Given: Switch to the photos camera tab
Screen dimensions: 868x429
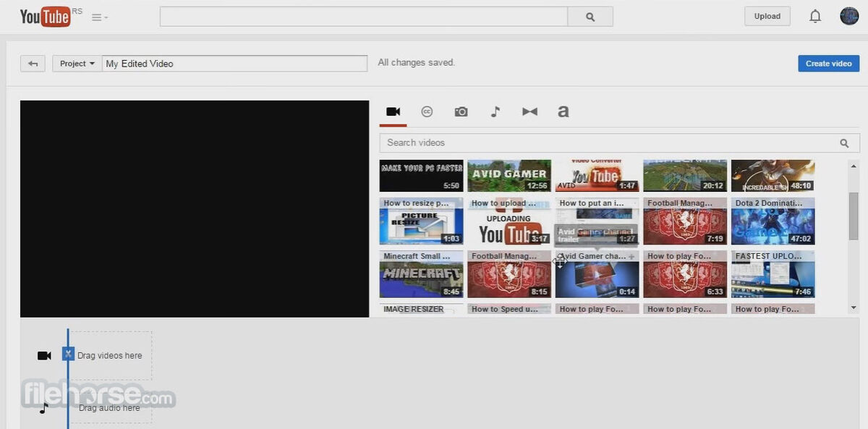Looking at the screenshot, I should 461,111.
